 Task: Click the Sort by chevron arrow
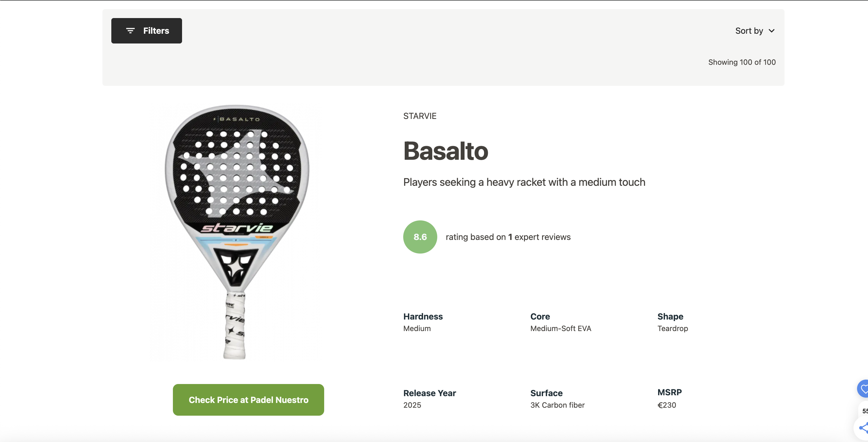pyautogui.click(x=772, y=31)
